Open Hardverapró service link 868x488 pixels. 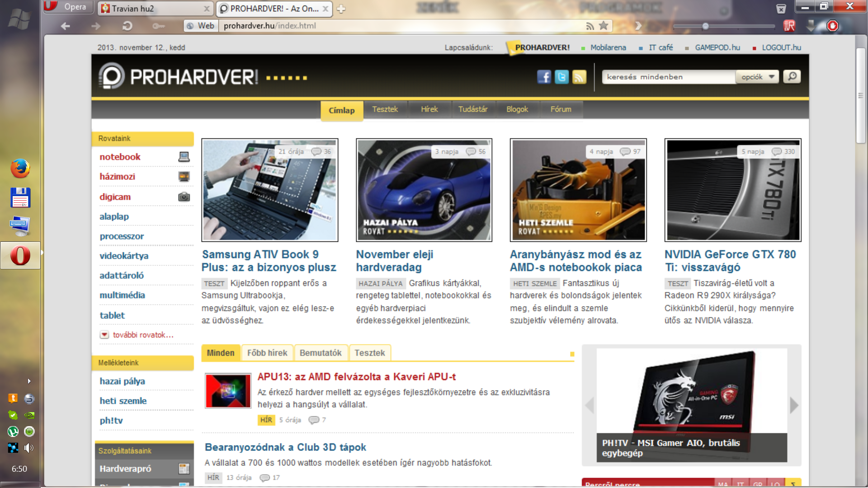pos(125,469)
